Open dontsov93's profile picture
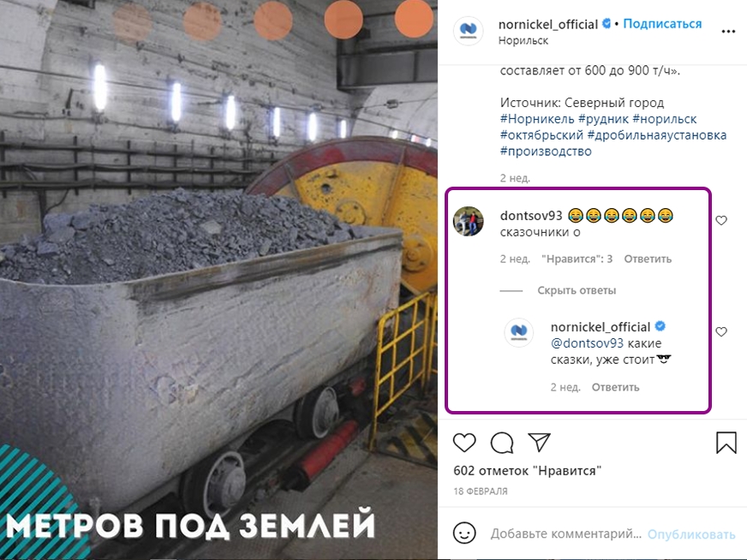 [469, 221]
